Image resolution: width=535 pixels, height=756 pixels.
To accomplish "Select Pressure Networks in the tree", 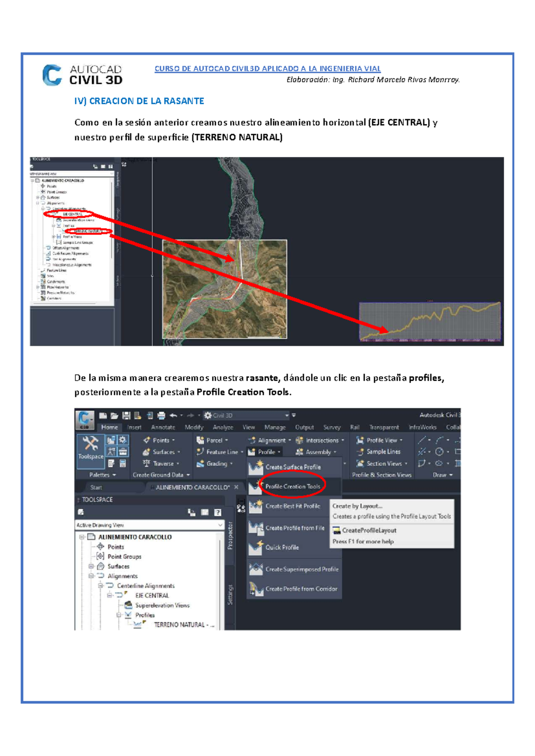I will coord(61,293).
